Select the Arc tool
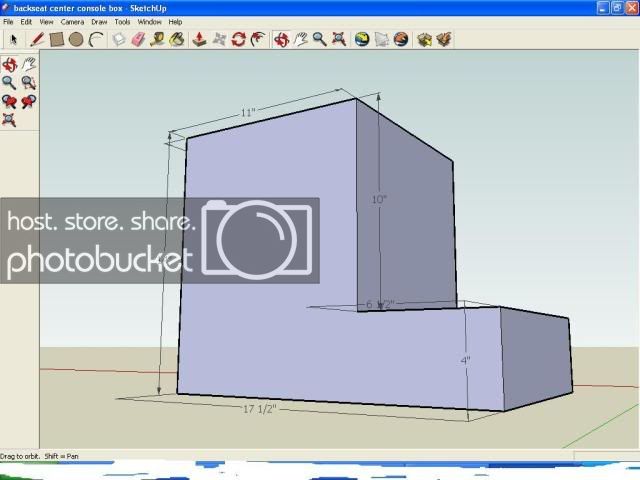 [96, 40]
